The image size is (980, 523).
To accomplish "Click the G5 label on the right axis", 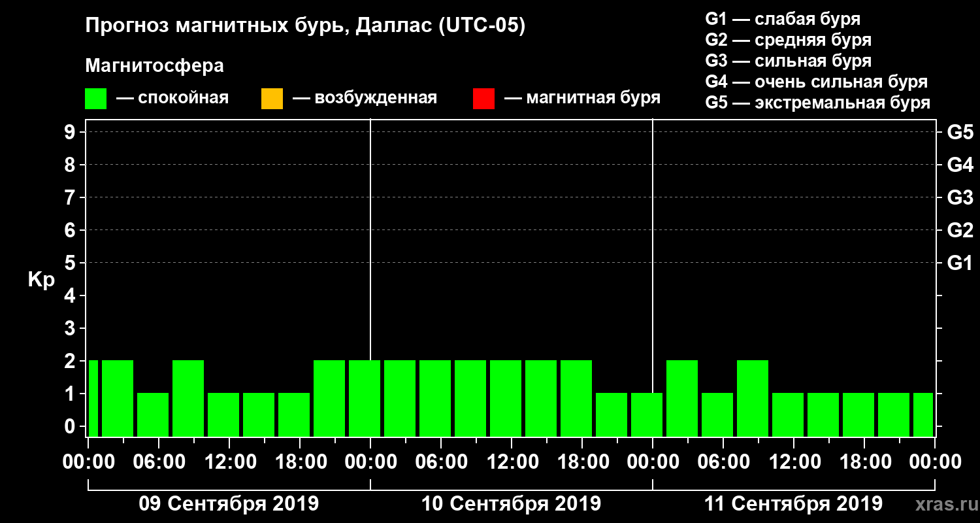I will click(x=960, y=132).
